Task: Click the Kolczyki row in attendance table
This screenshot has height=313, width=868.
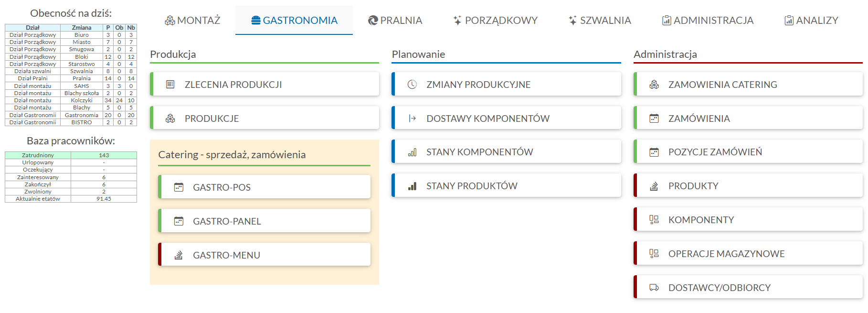Action: pos(71,100)
